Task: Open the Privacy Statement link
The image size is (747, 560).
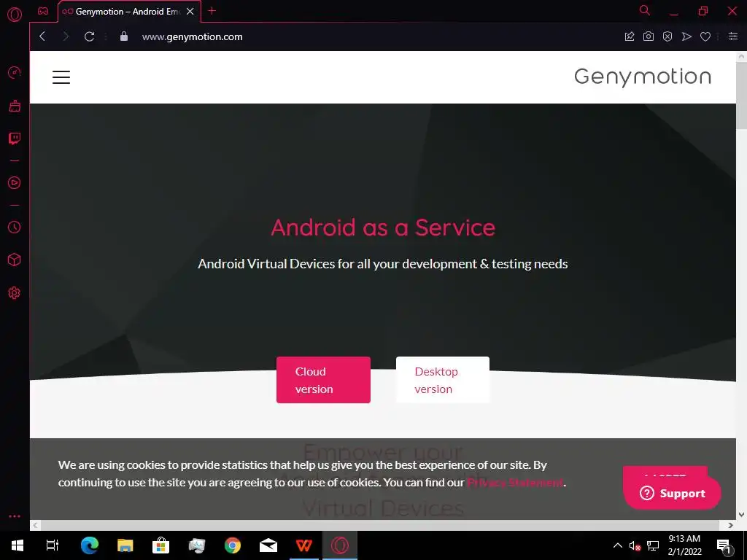Action: click(515, 483)
